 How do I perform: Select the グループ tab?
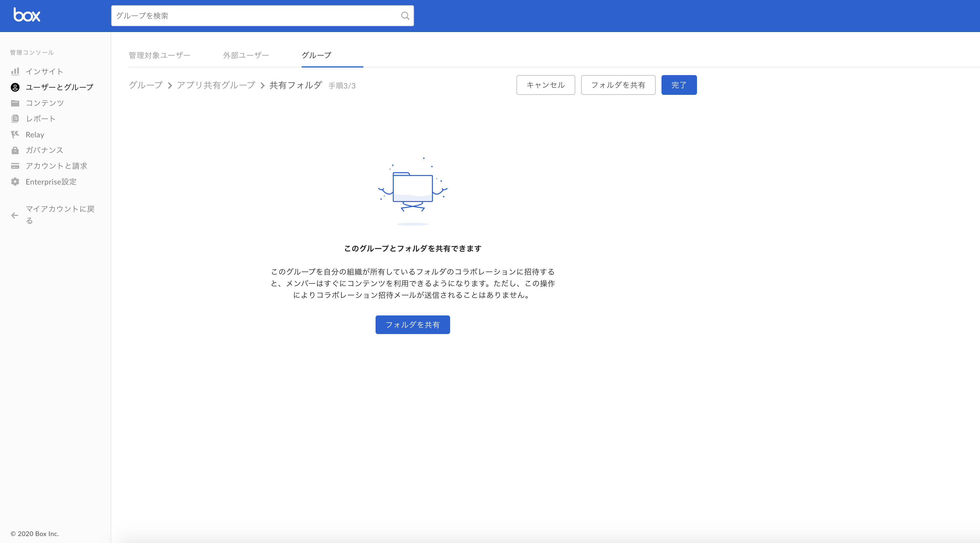point(316,55)
